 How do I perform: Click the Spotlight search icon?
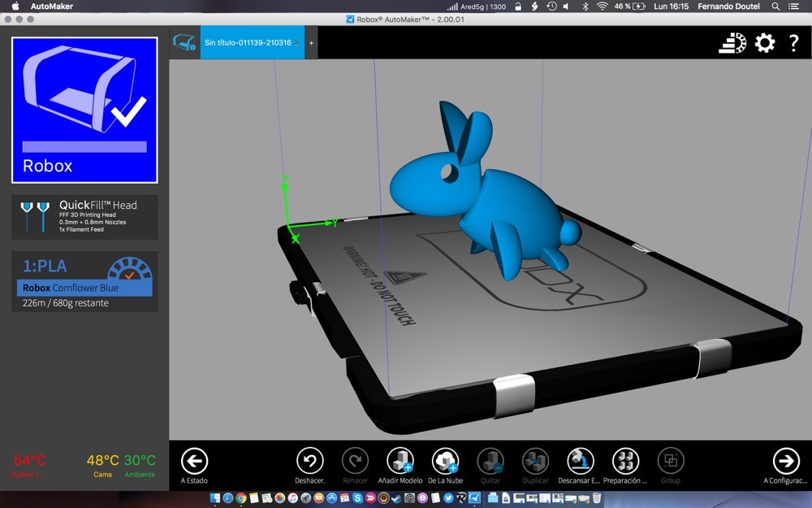pos(775,7)
